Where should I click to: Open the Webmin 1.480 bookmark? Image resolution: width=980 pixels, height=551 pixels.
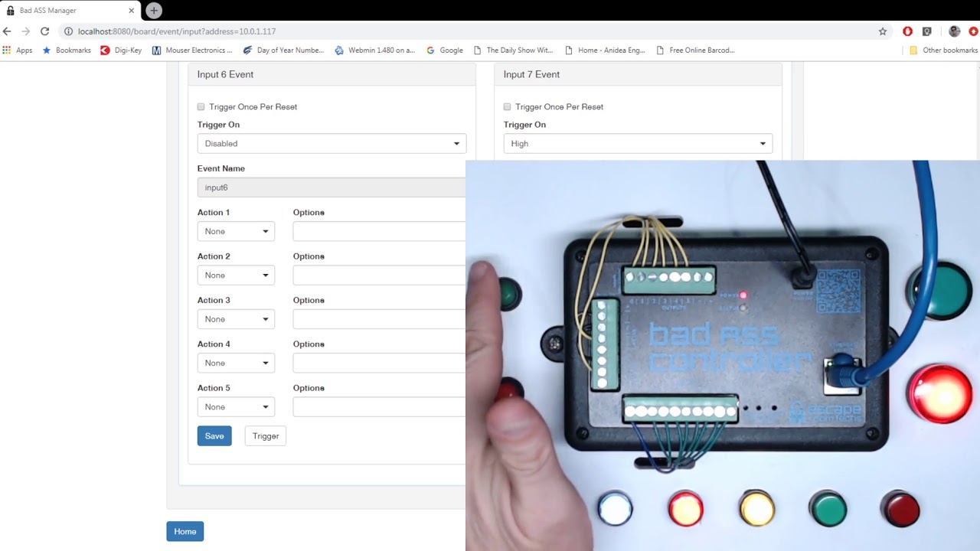point(375,51)
